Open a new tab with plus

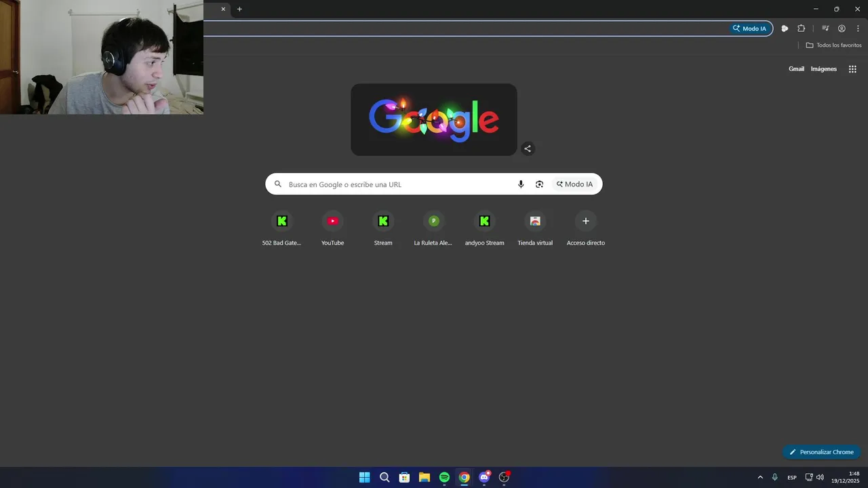pos(239,9)
